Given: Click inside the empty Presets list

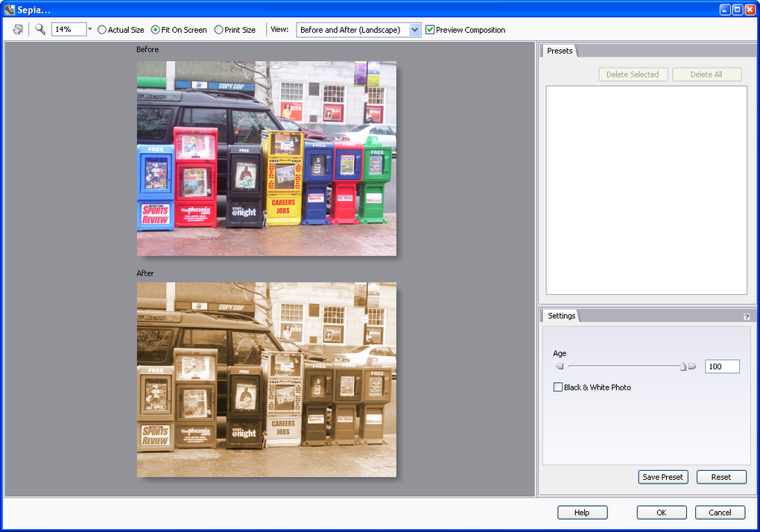Looking at the screenshot, I should pyautogui.click(x=646, y=190).
